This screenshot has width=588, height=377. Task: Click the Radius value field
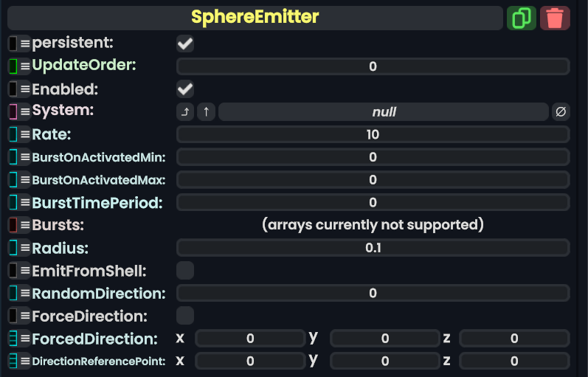tap(373, 248)
